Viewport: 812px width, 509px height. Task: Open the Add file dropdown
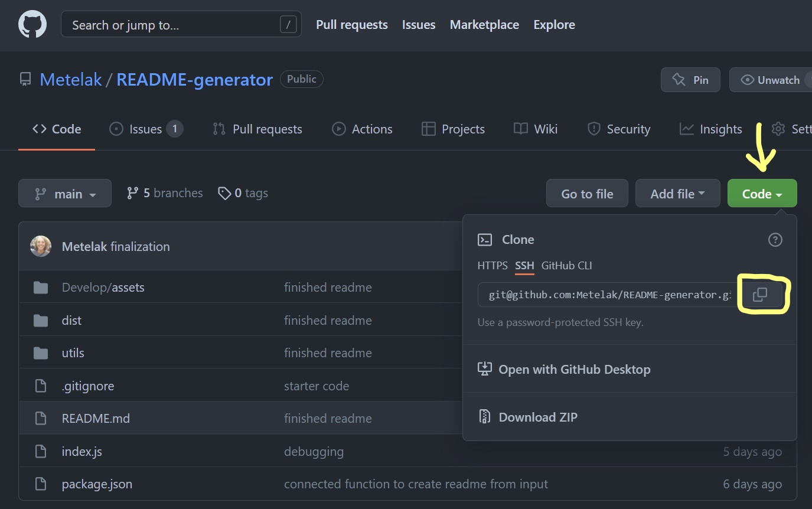tap(677, 193)
